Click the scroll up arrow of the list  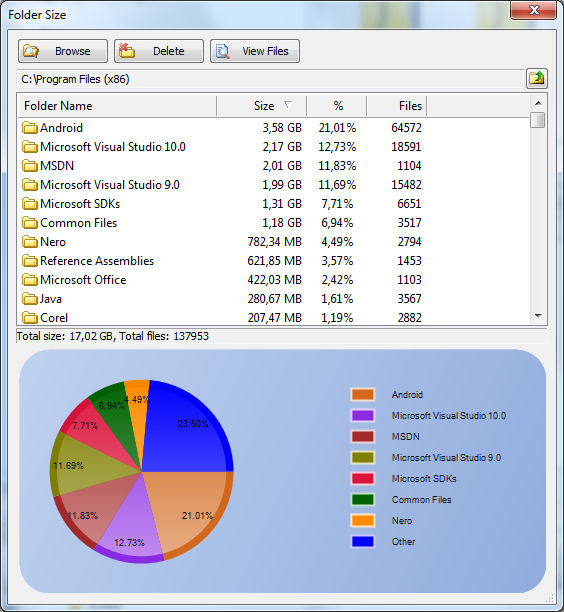tap(538, 103)
